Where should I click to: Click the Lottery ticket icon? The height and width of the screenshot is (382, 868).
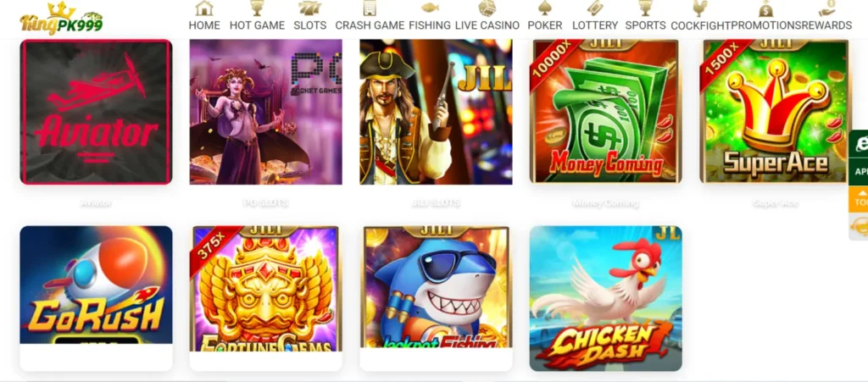[595, 8]
